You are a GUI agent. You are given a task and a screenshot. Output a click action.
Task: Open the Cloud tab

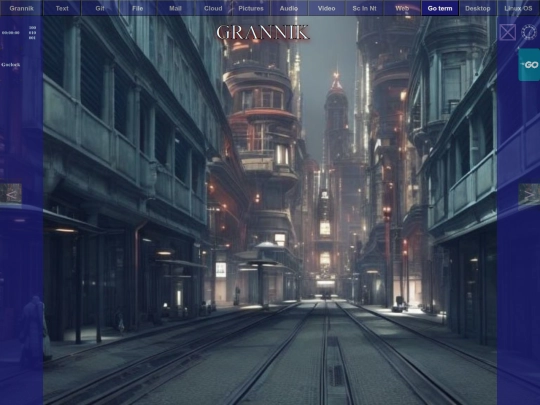[x=213, y=8]
